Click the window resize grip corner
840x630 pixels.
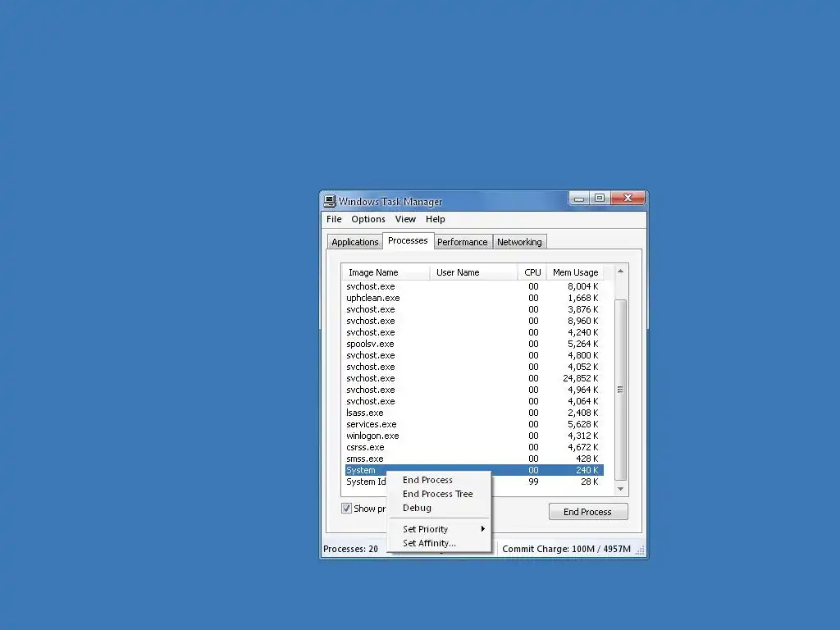point(640,550)
